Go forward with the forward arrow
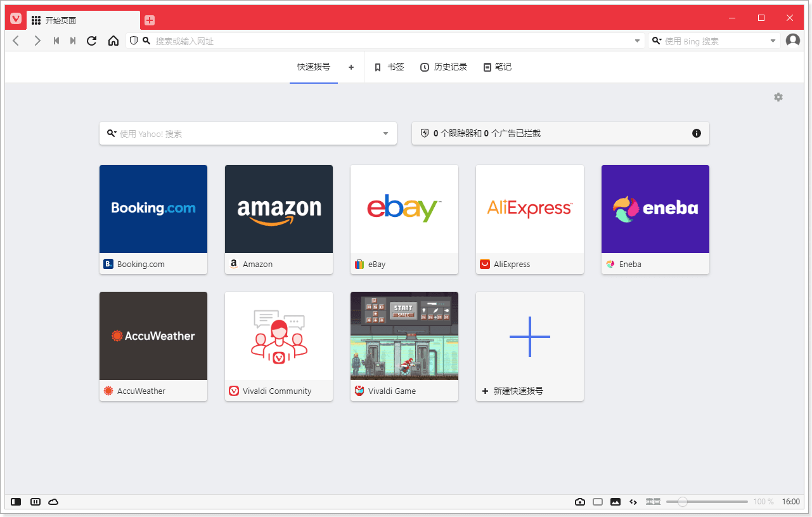 [37, 41]
